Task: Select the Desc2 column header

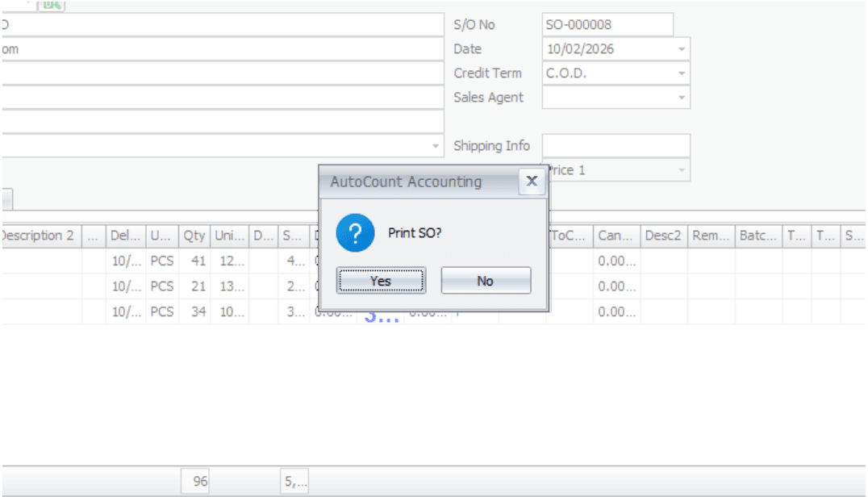Action: point(663,236)
